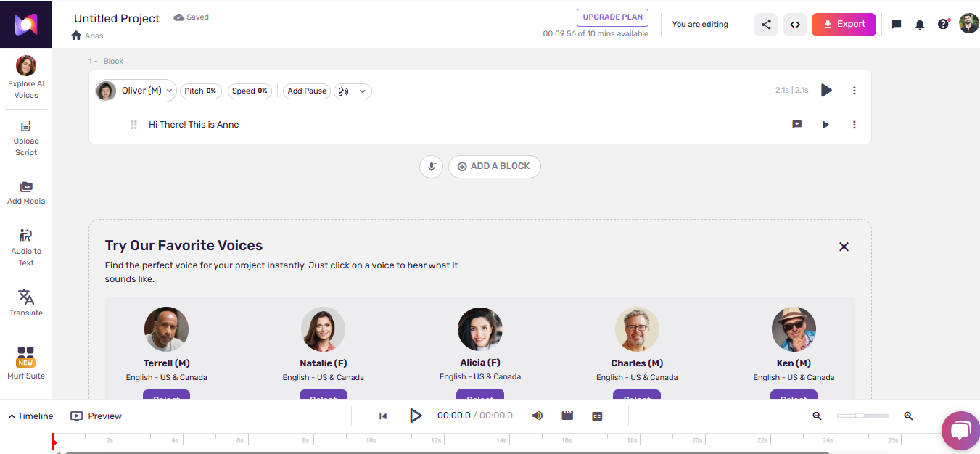This screenshot has height=454, width=980.
Task: Click the microphone record voice button
Action: (431, 166)
